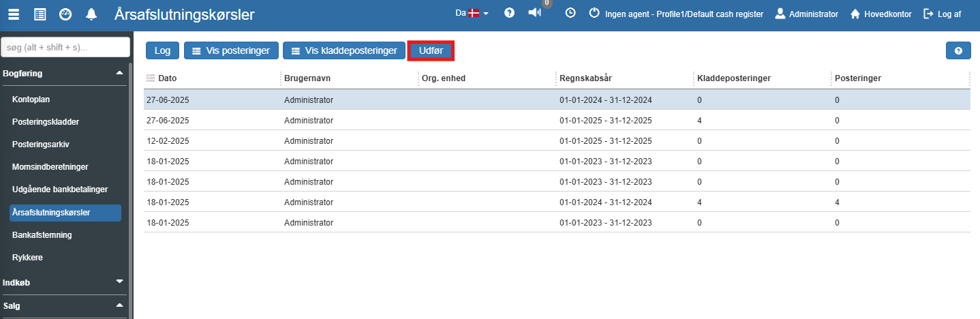The width and height of the screenshot is (980, 319).
Task: Open Bankafstemning in the sidebar
Action: [x=42, y=234]
